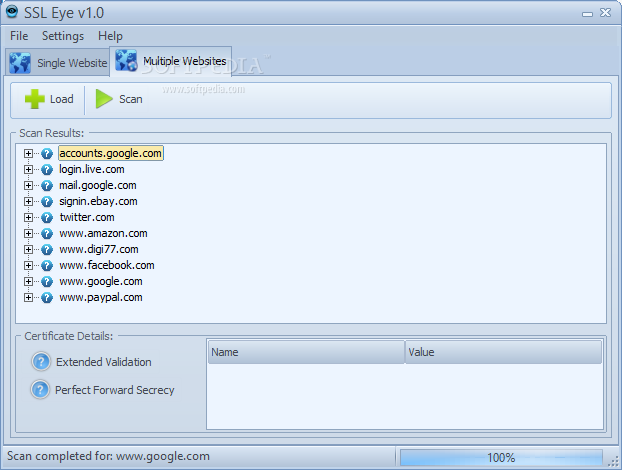This screenshot has height=470, width=622.
Task: Expand the www.paypal.com tree node
Action: [28, 297]
